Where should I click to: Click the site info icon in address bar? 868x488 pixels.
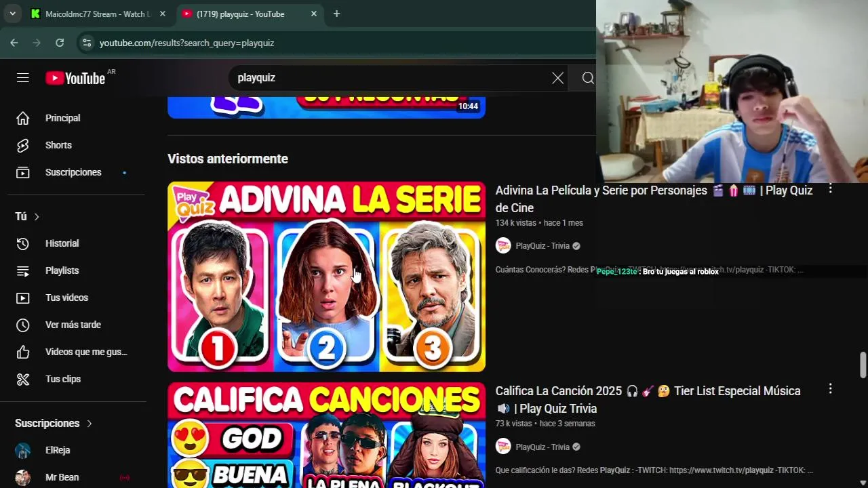(x=86, y=43)
